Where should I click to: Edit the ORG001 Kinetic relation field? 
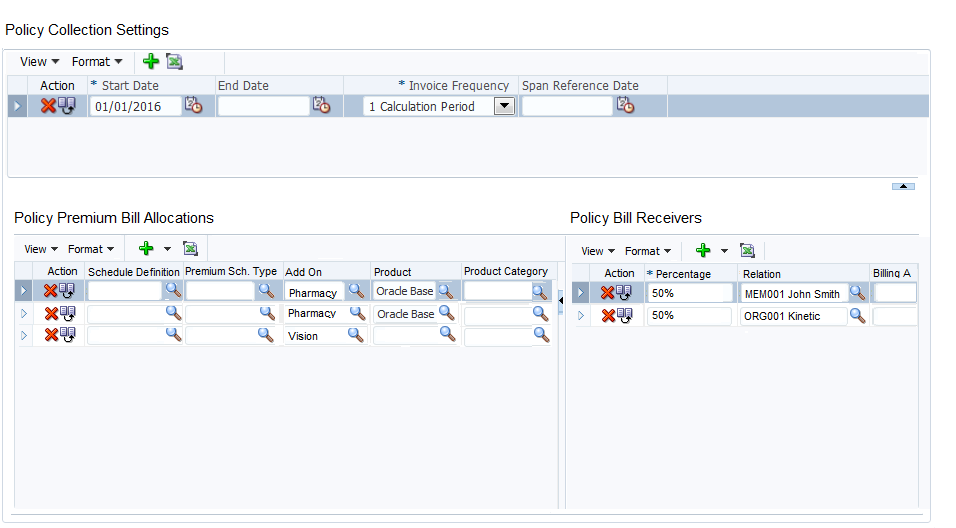[794, 316]
